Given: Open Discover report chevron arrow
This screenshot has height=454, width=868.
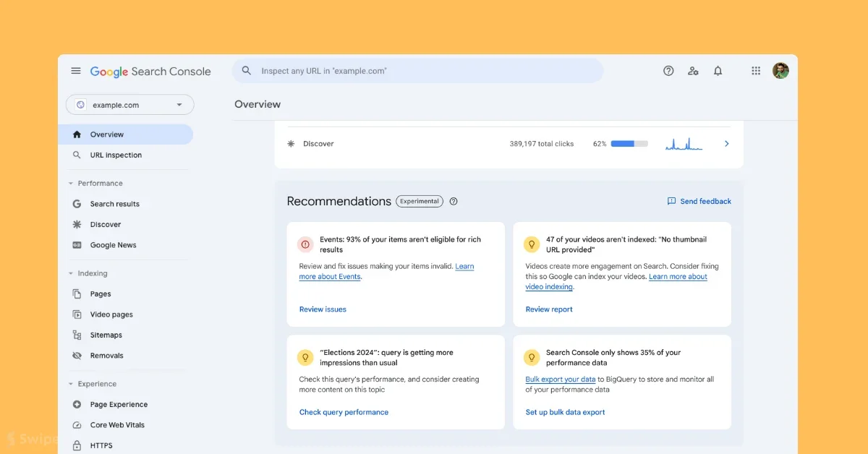Looking at the screenshot, I should click(727, 144).
